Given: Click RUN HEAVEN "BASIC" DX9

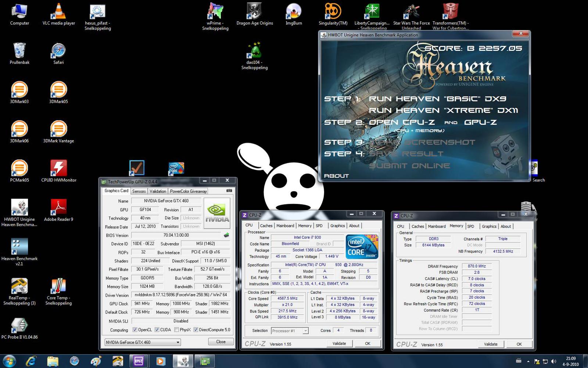Looking at the screenshot, I should pos(437,99).
